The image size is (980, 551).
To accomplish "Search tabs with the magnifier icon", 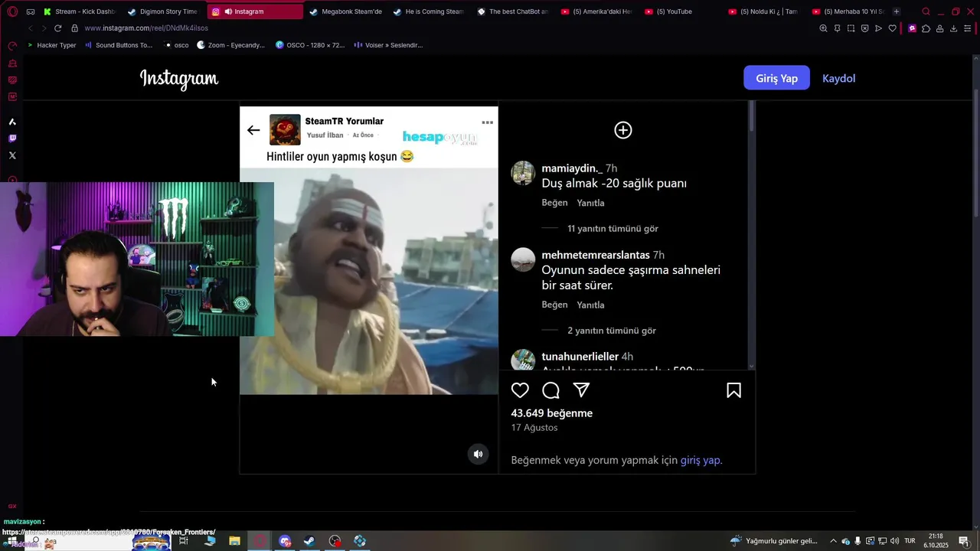I will (926, 11).
